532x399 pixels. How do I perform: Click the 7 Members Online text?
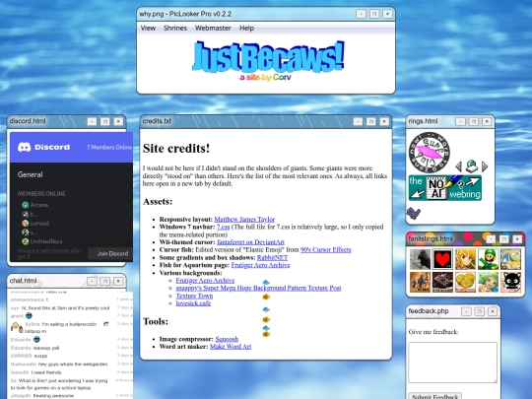(x=109, y=147)
